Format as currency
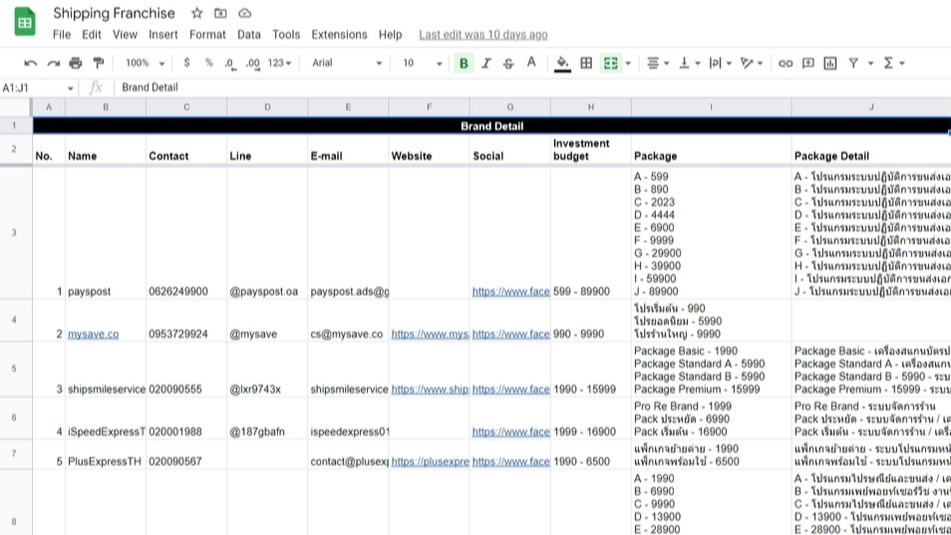This screenshot has width=951, height=535. (x=187, y=63)
